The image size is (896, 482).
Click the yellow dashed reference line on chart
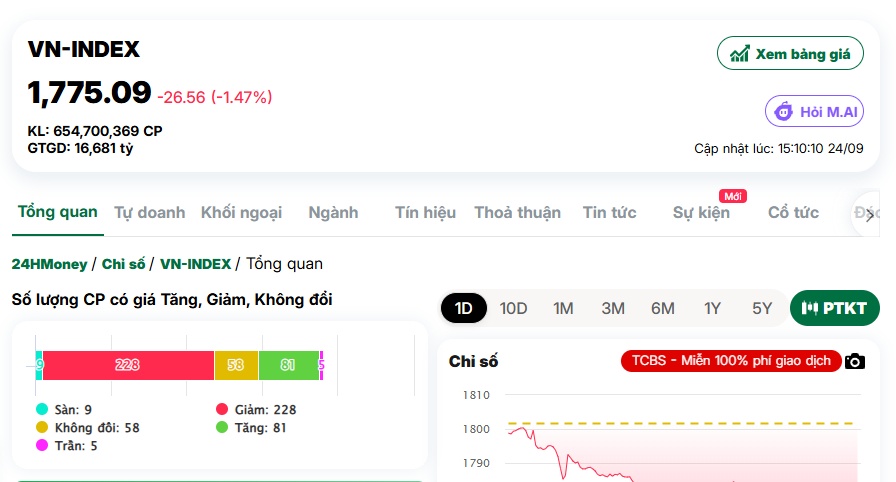(x=680, y=424)
